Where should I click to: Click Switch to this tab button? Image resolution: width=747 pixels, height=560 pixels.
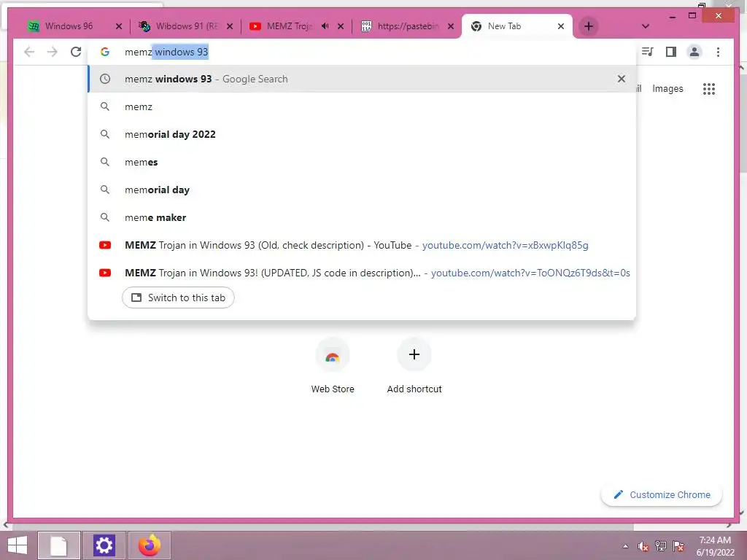click(x=178, y=297)
